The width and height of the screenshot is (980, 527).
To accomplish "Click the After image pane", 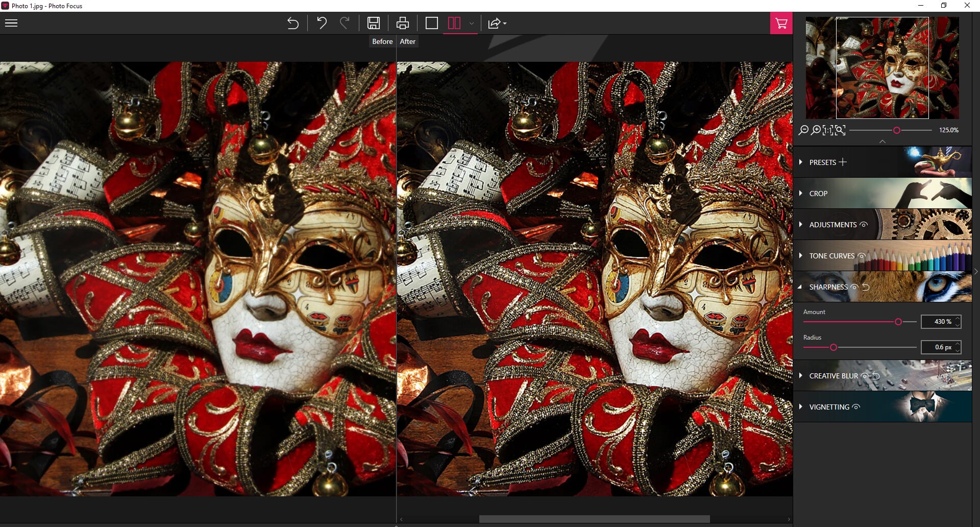I will 595,279.
